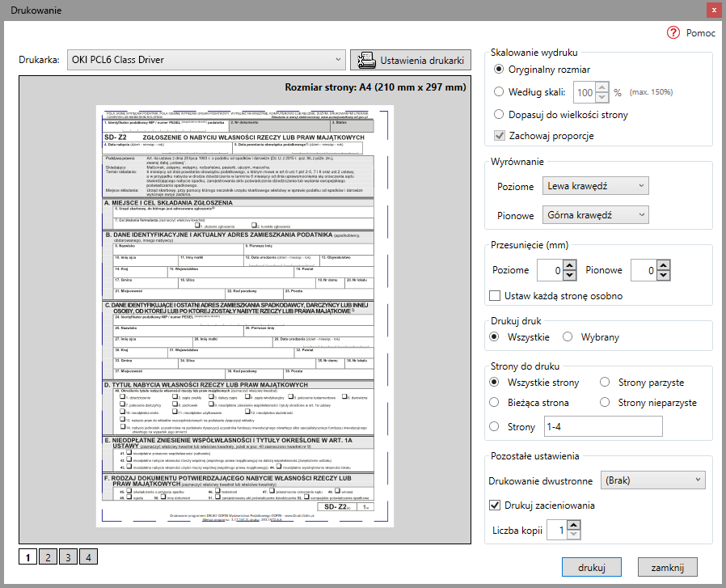Close the Drukowanie dialog window

tap(714, 10)
